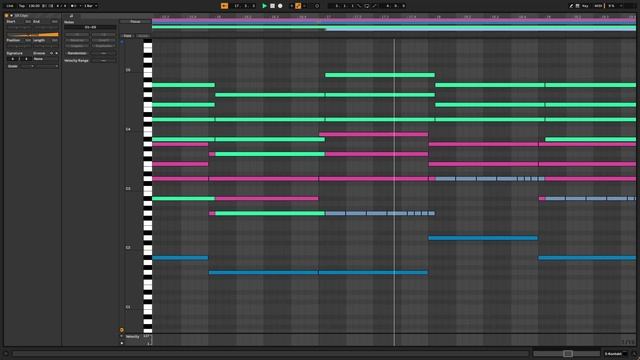Open the Notes tab icon
This screenshot has height=360, width=640.
pos(71,16)
